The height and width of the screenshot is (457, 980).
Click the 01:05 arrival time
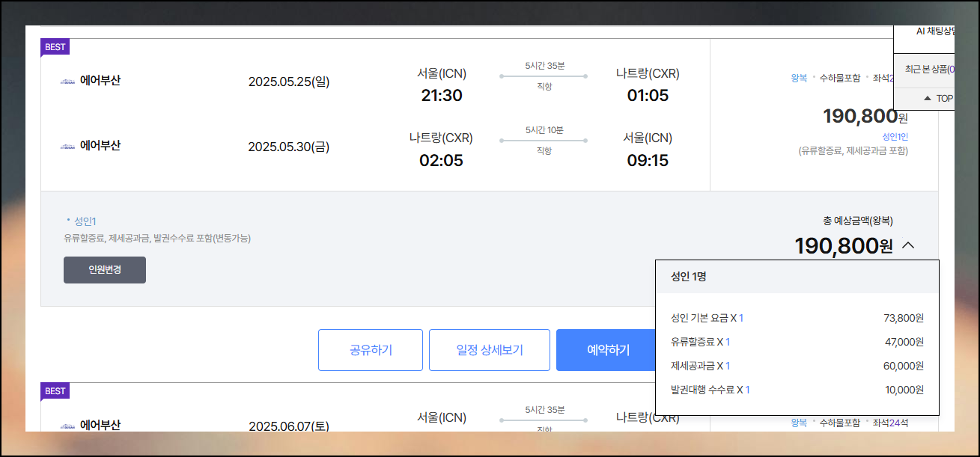click(648, 96)
